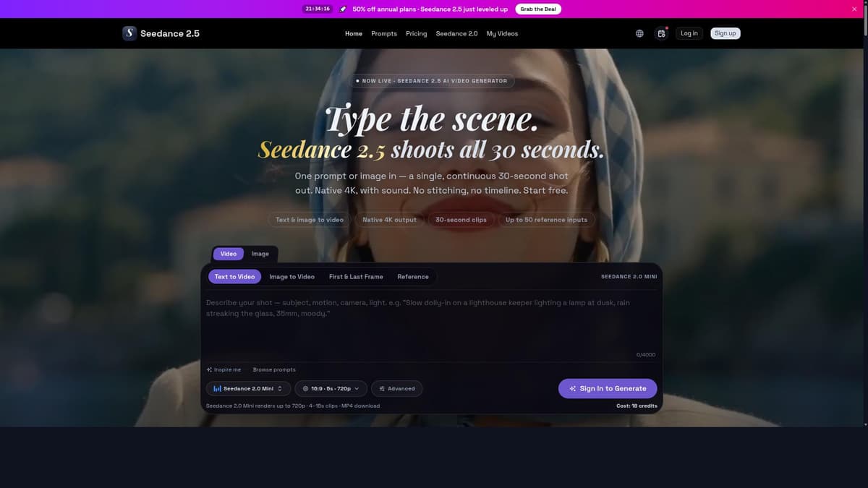Viewport: 868px width, 488px height.
Task: Click the Native 4K output pill
Action: coord(389,220)
